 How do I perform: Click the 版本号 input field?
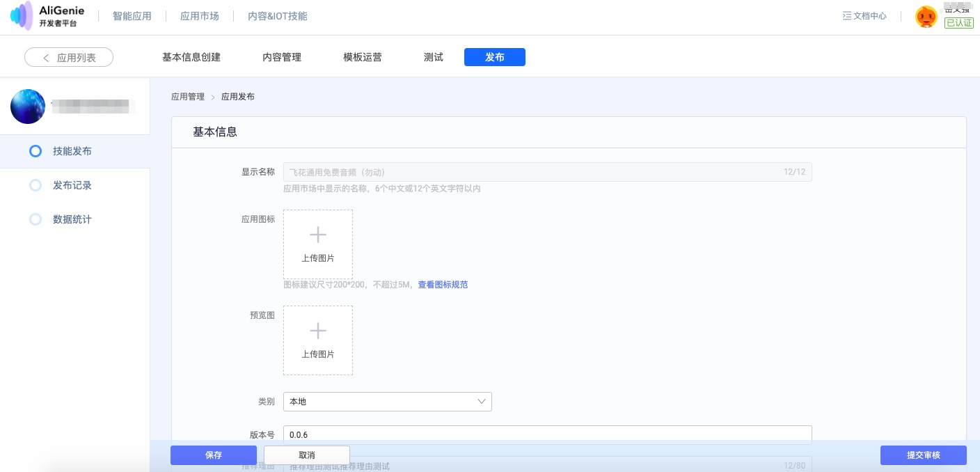(548, 434)
